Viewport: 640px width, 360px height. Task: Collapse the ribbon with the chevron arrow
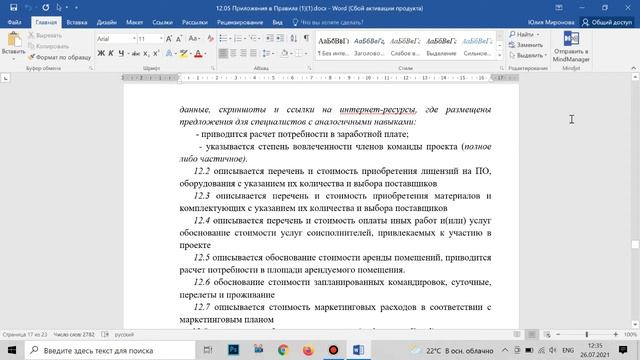pyautogui.click(x=633, y=68)
